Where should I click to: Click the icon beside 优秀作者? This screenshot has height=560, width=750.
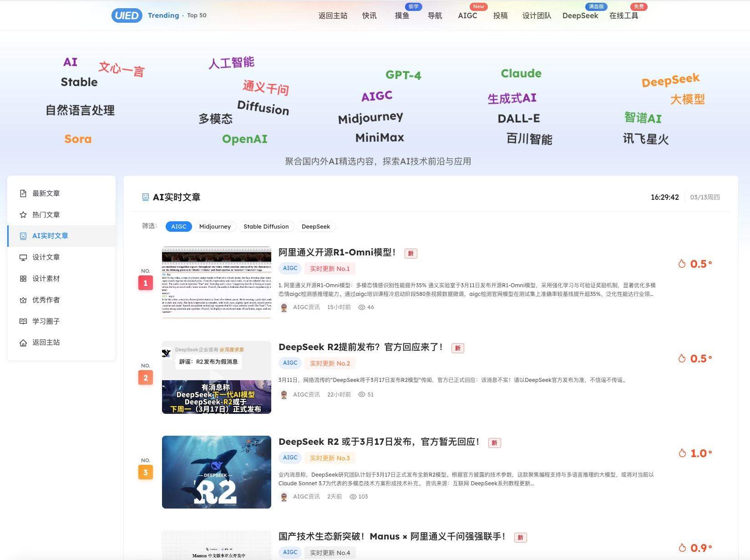[x=23, y=300]
